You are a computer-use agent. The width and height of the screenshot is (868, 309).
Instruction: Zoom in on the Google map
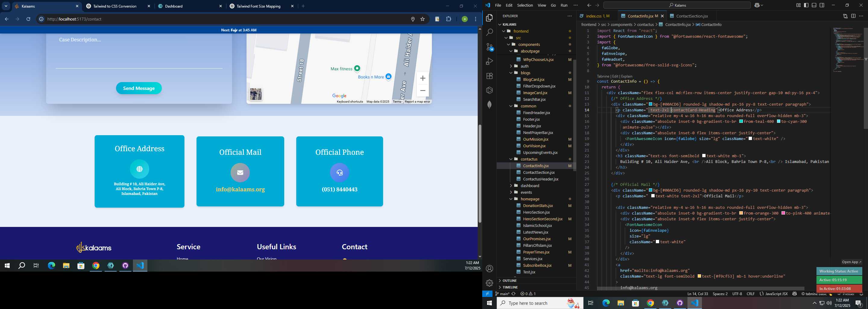(x=423, y=78)
